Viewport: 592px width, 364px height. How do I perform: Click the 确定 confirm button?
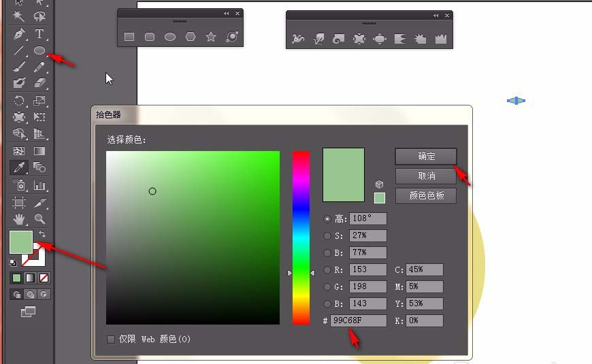[426, 156]
